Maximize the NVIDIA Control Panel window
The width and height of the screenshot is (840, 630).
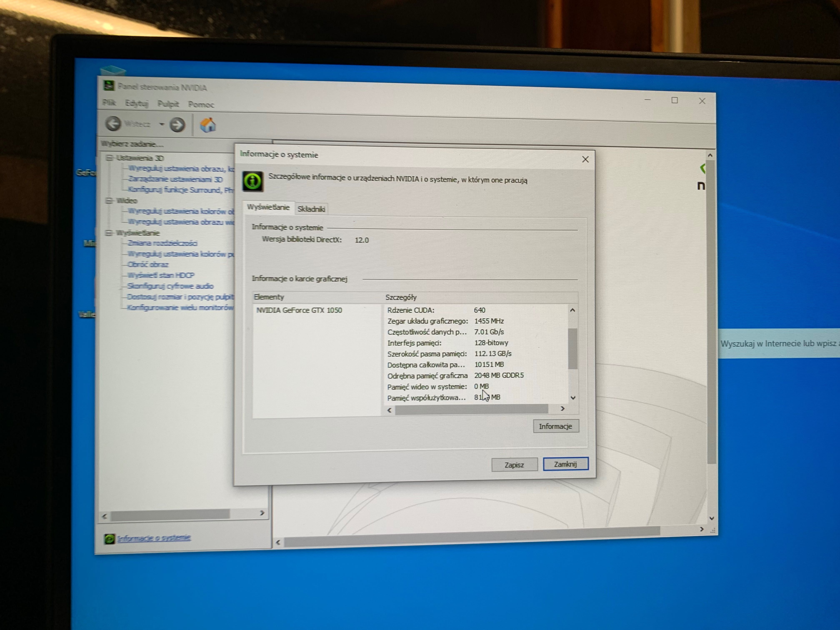[x=674, y=100]
